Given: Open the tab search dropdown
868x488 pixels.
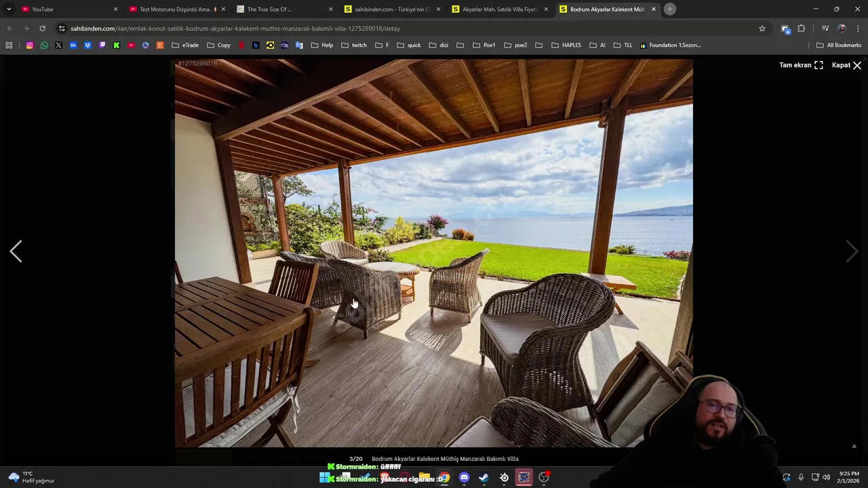Looking at the screenshot, I should tap(9, 9).
